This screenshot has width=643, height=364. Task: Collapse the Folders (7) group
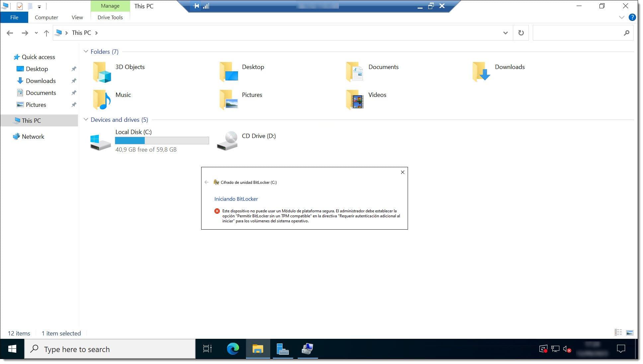[86, 51]
